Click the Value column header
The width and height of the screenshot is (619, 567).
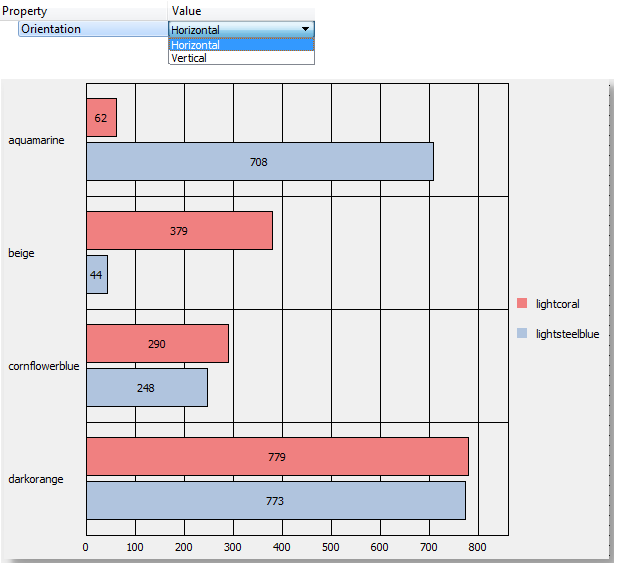pyautogui.click(x=187, y=11)
